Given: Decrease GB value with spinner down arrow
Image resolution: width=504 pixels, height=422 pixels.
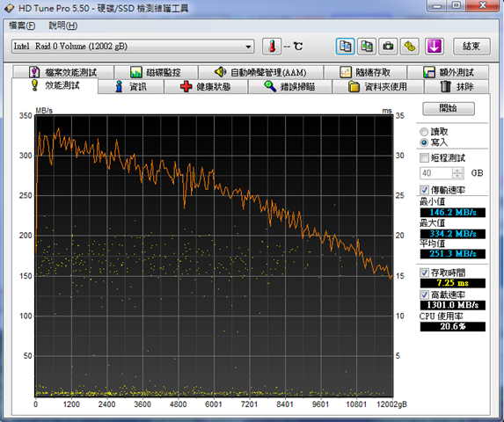Looking at the screenshot, I should 457,176.
